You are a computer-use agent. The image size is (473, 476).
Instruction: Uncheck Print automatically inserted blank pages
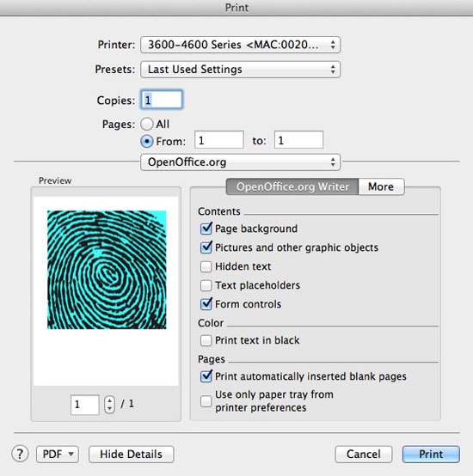(x=206, y=376)
